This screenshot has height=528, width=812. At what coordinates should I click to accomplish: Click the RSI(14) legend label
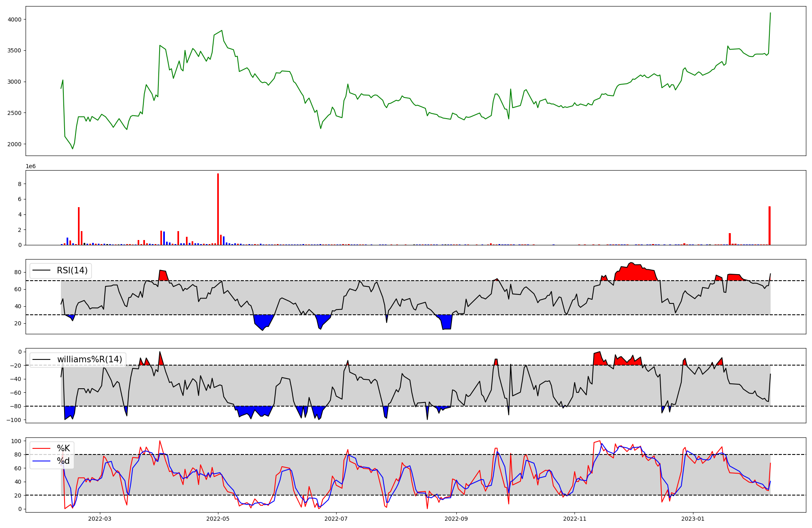coord(72,270)
